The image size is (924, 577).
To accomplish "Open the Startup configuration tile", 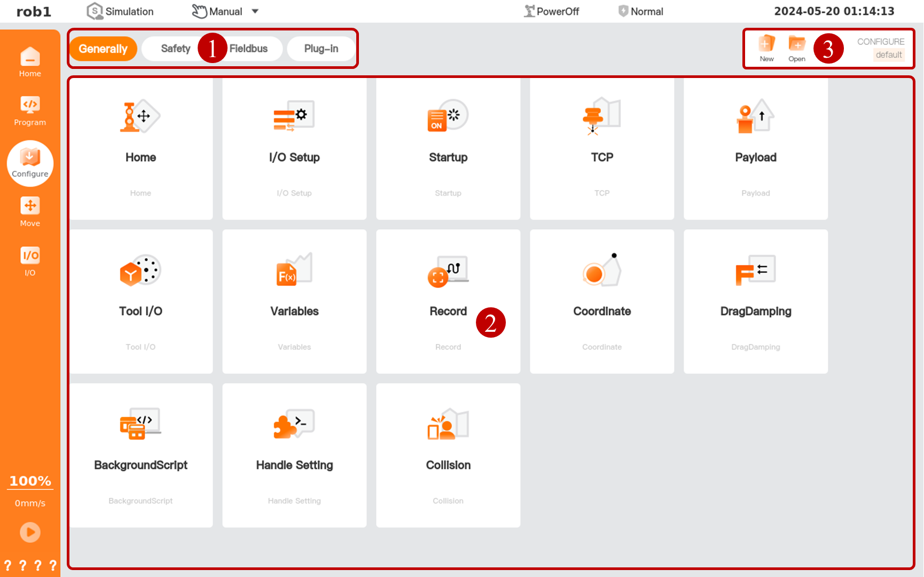I will 448,148.
